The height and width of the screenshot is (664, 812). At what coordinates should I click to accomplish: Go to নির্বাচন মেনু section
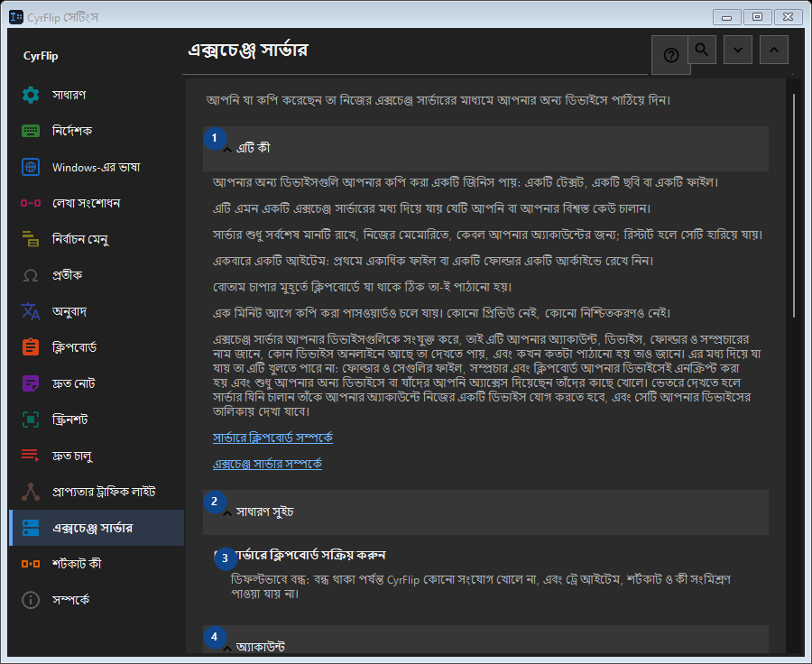click(97, 239)
